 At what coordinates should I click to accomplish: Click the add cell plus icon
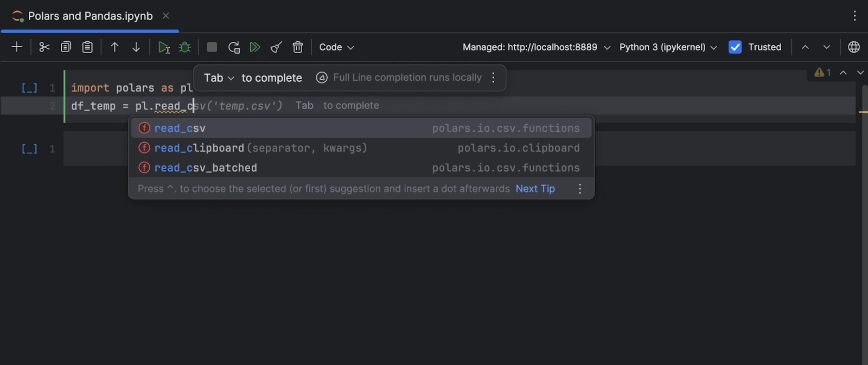(x=17, y=47)
